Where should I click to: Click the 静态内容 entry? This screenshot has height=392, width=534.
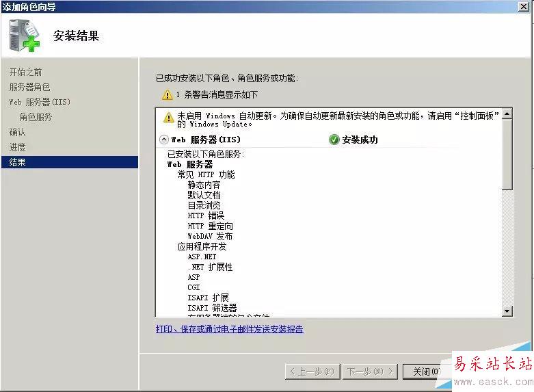(x=204, y=185)
